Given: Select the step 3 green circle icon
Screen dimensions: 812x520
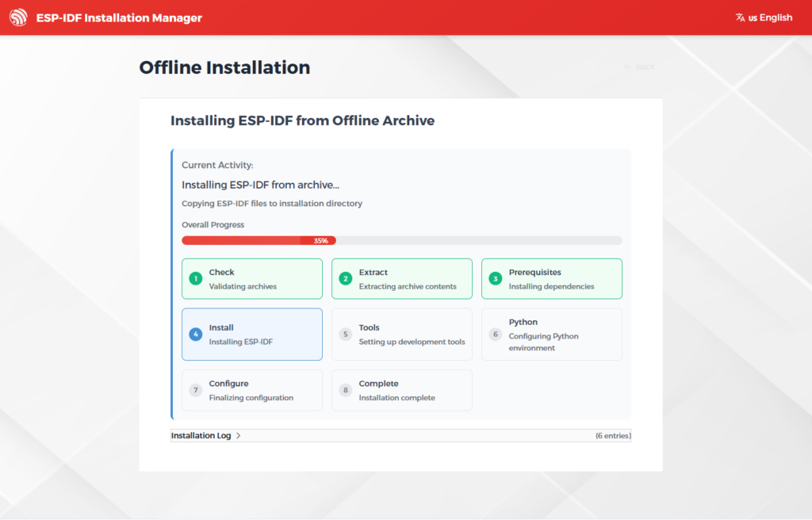Looking at the screenshot, I should (x=495, y=279).
